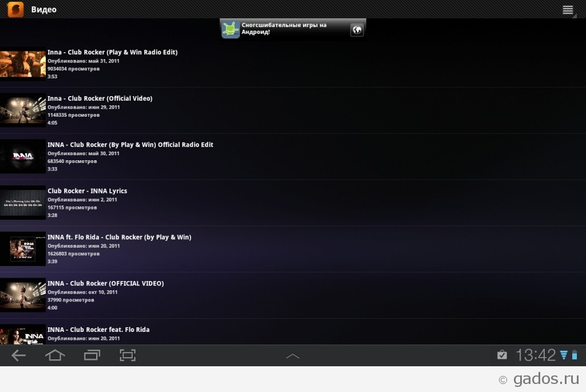
Task: Open thumbnail of INNA ft. Flo Rida video
Action: coord(23,250)
